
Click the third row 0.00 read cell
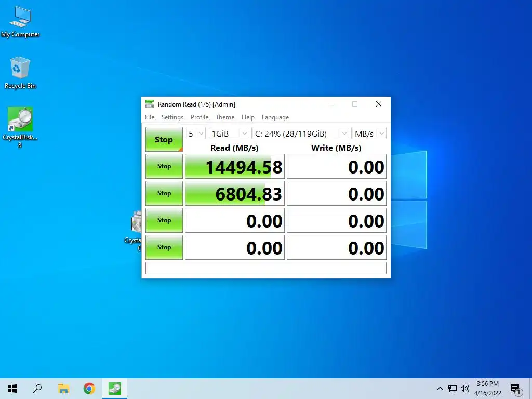coord(235,220)
